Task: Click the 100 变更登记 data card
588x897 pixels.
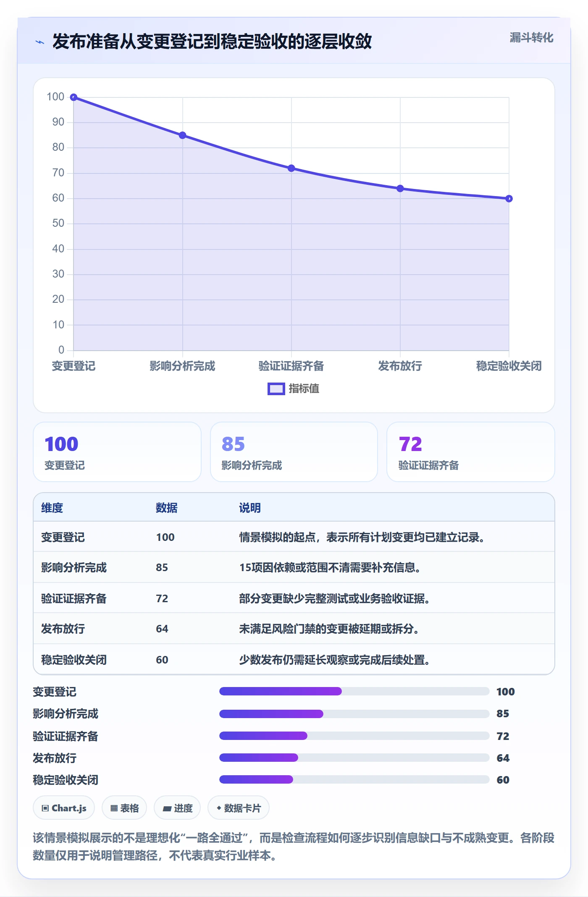Action: coord(117,452)
